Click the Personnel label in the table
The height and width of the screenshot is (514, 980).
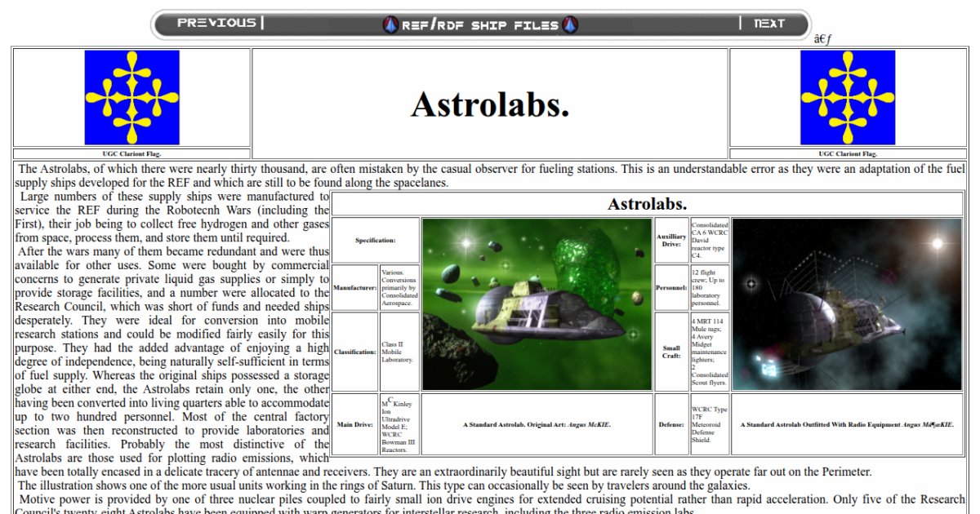(x=671, y=287)
